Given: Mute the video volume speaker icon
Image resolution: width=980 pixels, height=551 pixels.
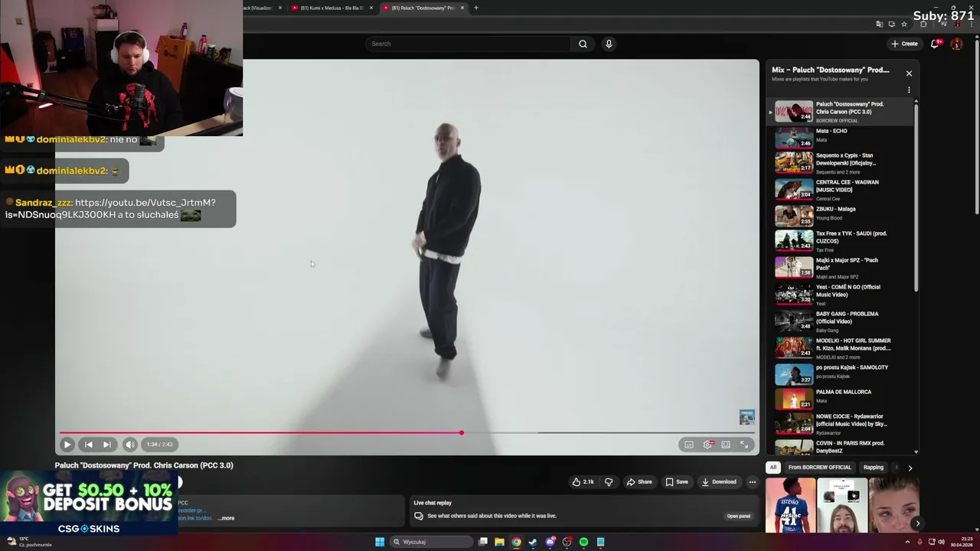Looking at the screenshot, I should 130,444.
